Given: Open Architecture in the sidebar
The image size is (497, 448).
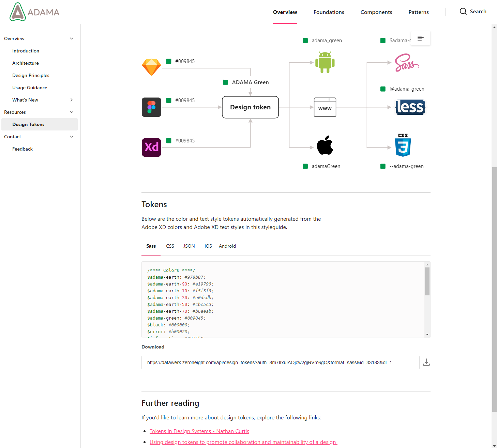Looking at the screenshot, I should (26, 63).
